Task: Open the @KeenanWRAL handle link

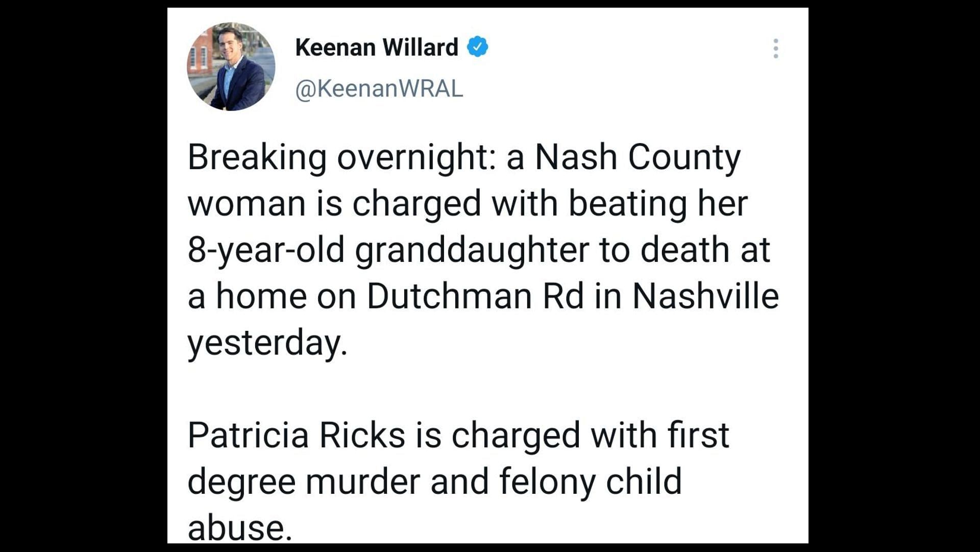Action: tap(379, 89)
